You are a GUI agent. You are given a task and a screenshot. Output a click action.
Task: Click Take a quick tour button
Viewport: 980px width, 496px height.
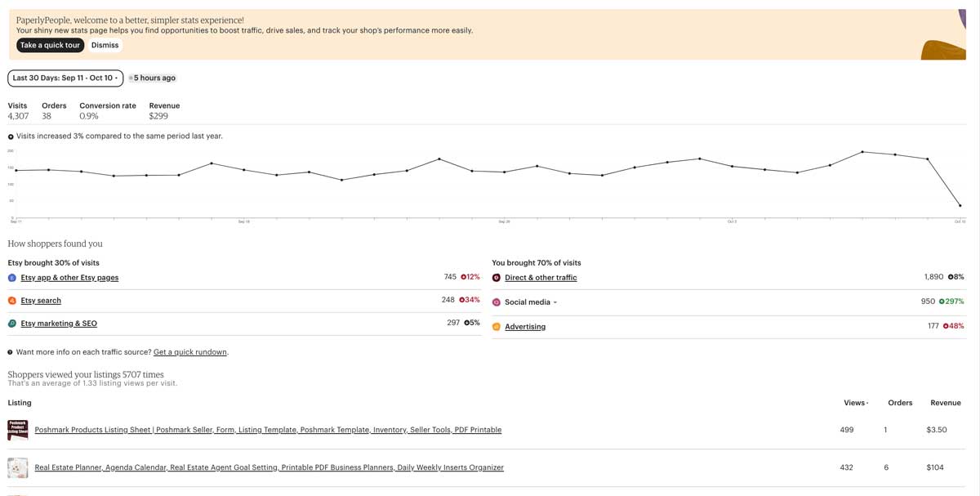[x=50, y=45]
